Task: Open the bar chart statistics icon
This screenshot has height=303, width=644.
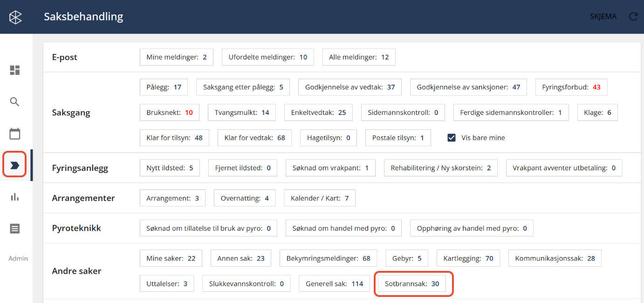Action: (15, 197)
